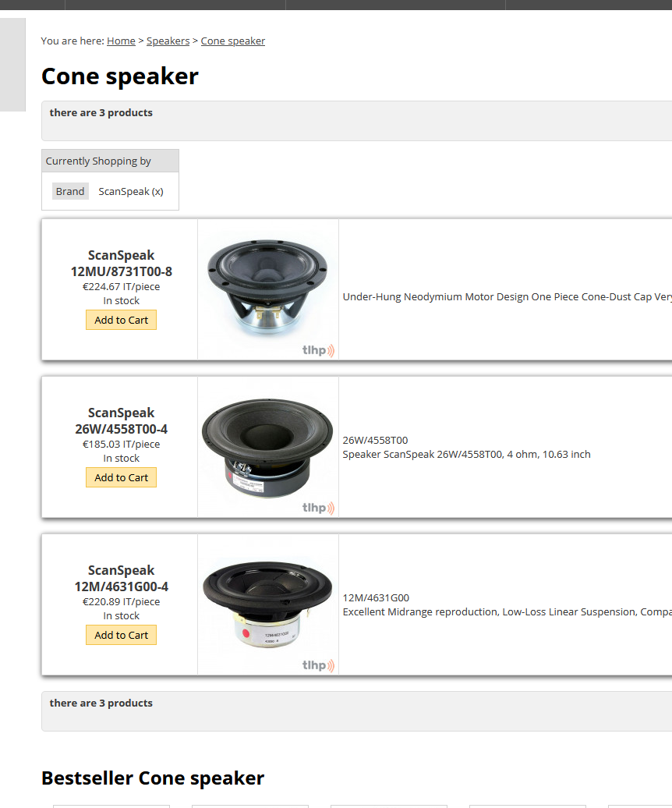
Task: Add ScanSpeak 12M/4631G00-4 to cart
Action: [x=121, y=636]
